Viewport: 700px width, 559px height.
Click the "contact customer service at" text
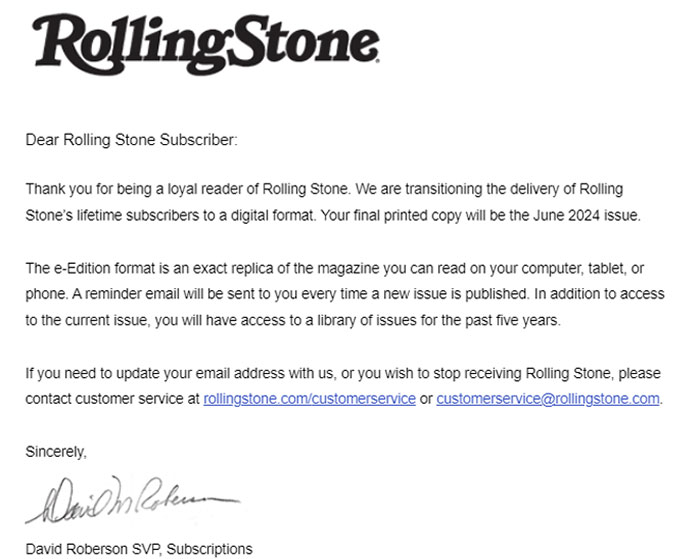point(112,399)
